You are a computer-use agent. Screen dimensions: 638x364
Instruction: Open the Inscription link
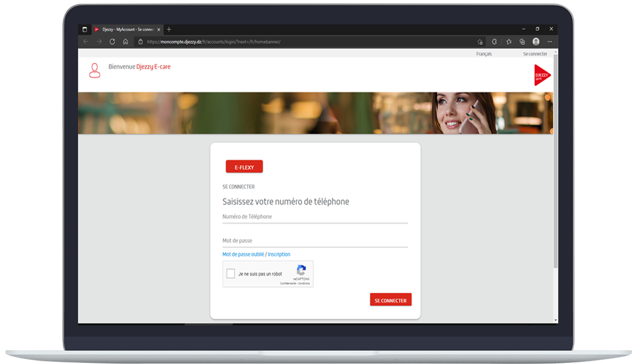click(279, 254)
